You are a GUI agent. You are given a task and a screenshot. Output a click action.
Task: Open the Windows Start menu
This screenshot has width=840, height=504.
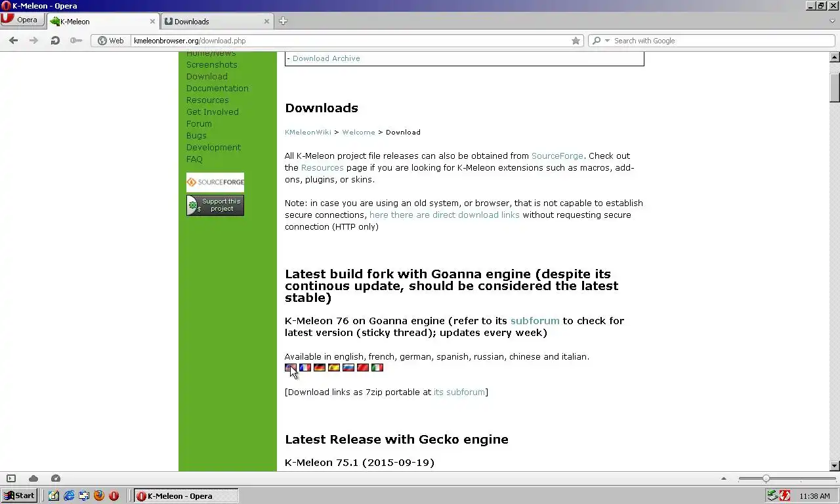pos(19,495)
